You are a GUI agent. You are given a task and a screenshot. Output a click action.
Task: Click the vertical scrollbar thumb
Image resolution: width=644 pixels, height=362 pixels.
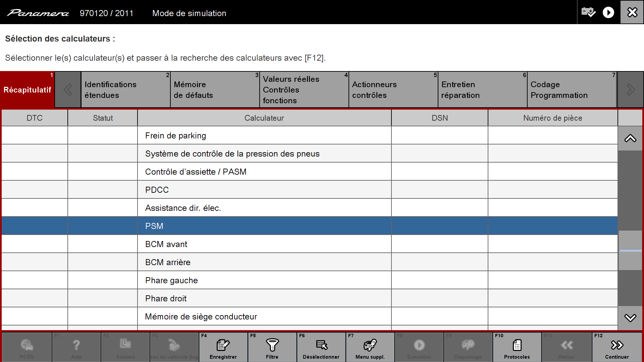[x=630, y=250]
